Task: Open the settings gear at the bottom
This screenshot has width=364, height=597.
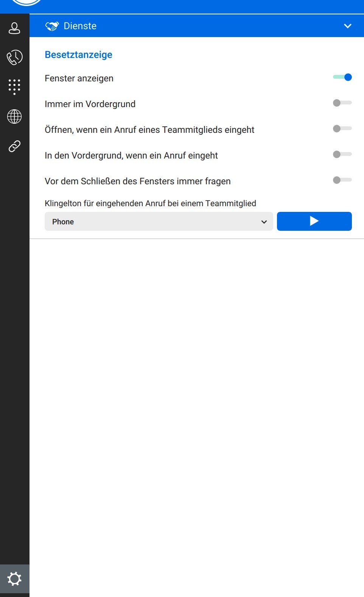Action: click(x=14, y=578)
